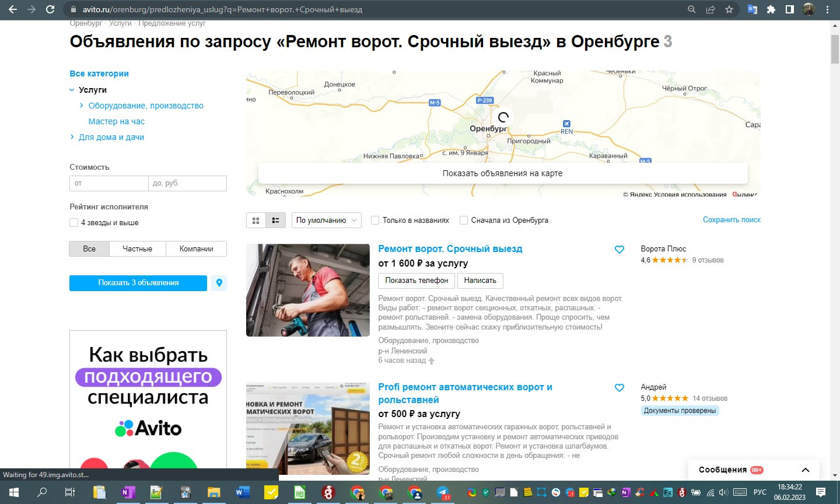Click 'Показать 3 объявления' button
This screenshot has width=840, height=504.
(x=138, y=283)
